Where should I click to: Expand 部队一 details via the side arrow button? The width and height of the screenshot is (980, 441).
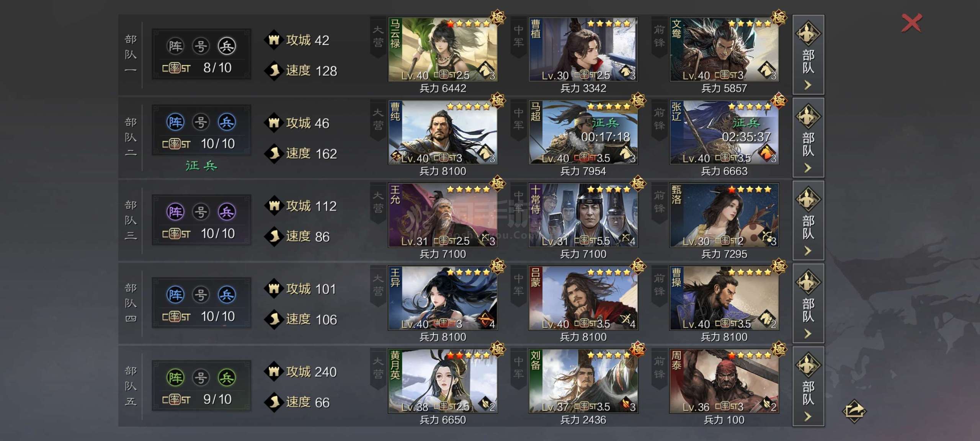[808, 55]
